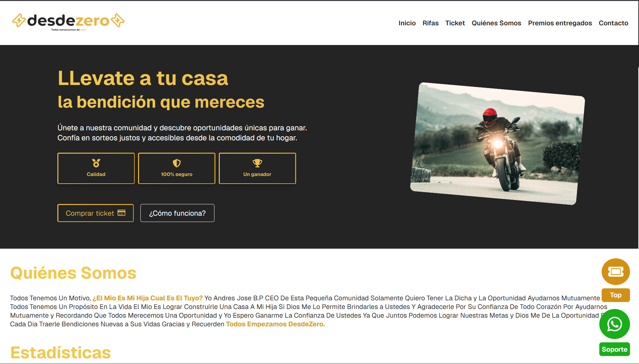Viewport: 639px width, 364px height.
Task: Go to Inicio in the navigation
Action: pyautogui.click(x=407, y=23)
